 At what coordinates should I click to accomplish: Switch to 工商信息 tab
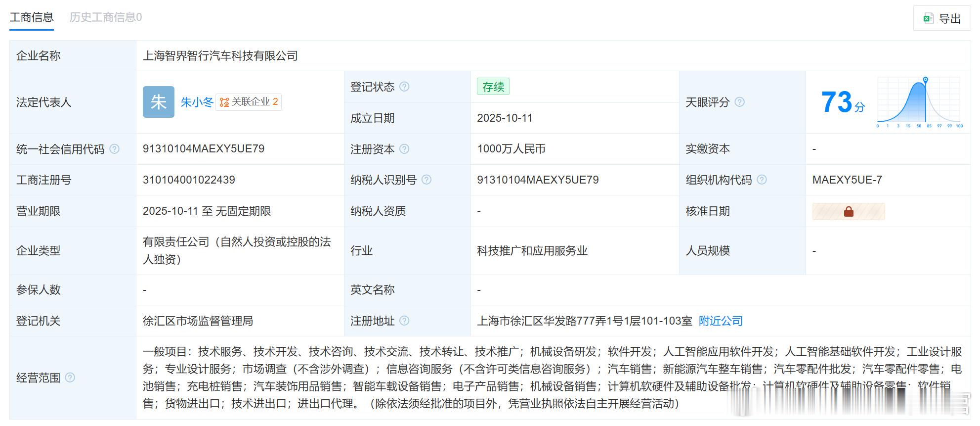coord(32,17)
